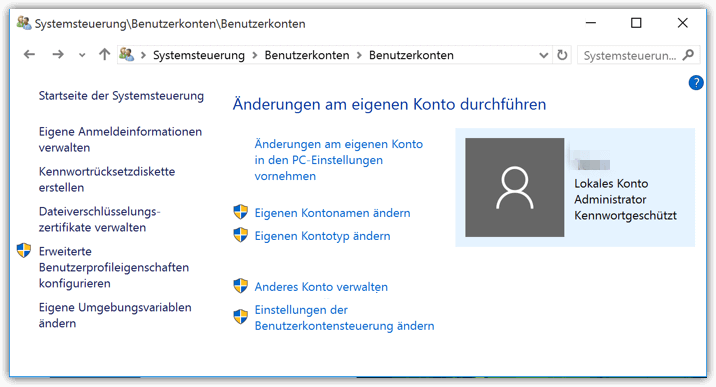
Task: Click the heading Änderungen am eigenen Konto durchführen
Action: [x=390, y=104]
